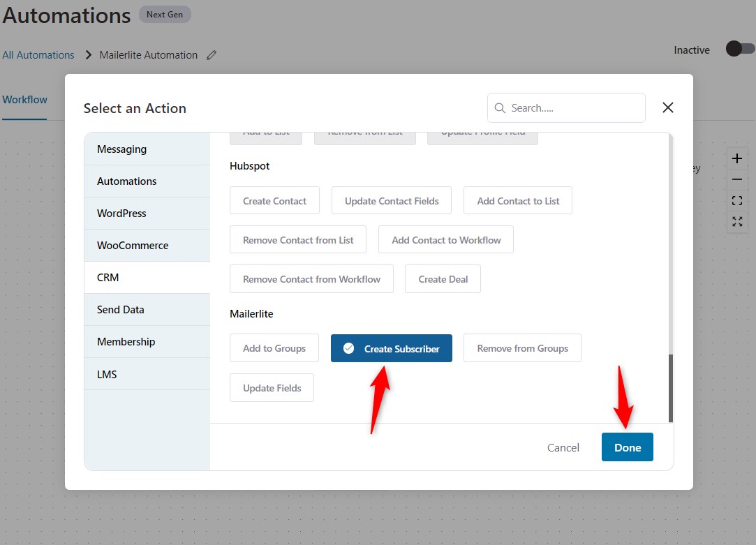This screenshot has height=545, width=756.
Task: Open the Messaging category
Action: [x=147, y=149]
